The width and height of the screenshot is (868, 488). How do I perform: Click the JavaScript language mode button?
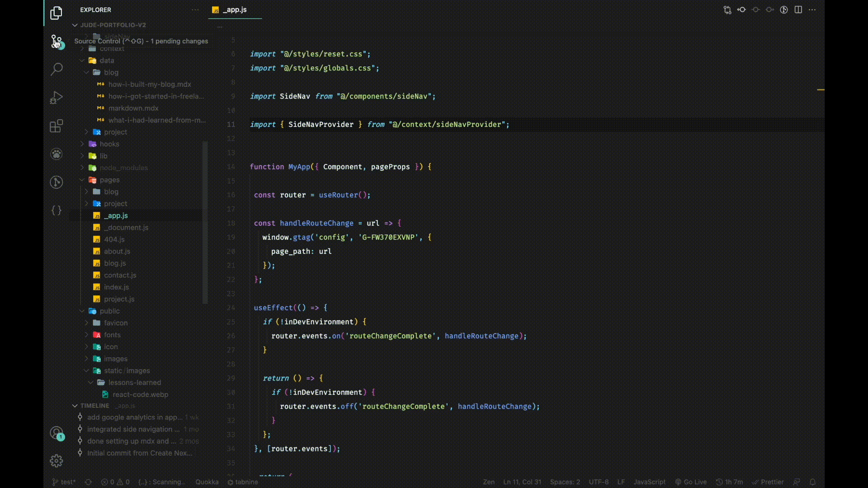649,482
